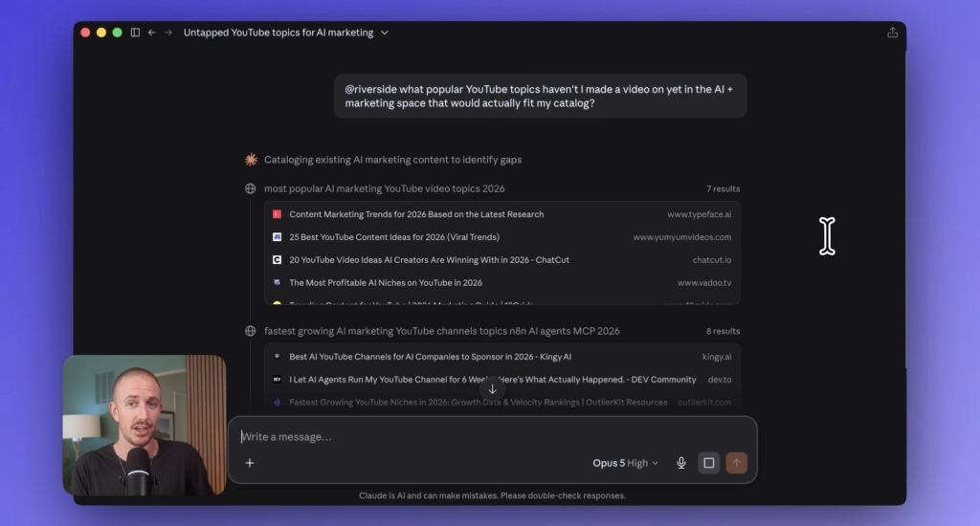Click the www.yumyumvideos.com domain label
Viewport: 980px width, 526px height.
coord(681,237)
